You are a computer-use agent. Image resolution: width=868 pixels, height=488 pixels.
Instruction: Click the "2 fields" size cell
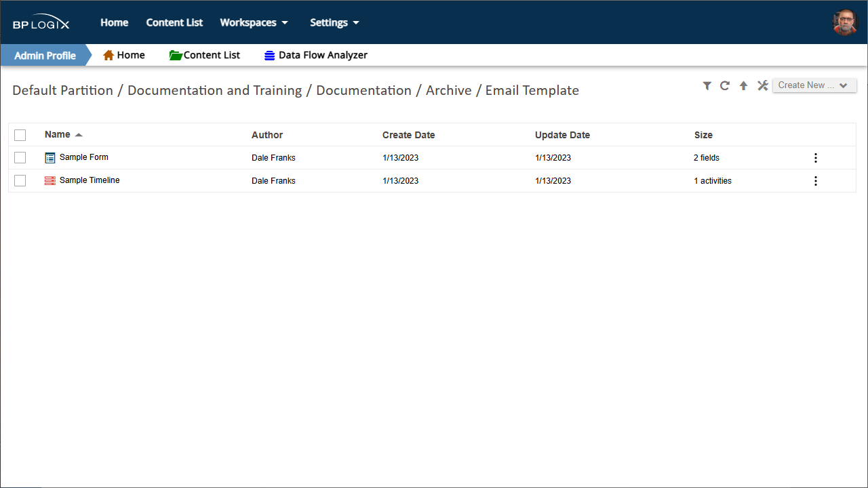(x=707, y=158)
